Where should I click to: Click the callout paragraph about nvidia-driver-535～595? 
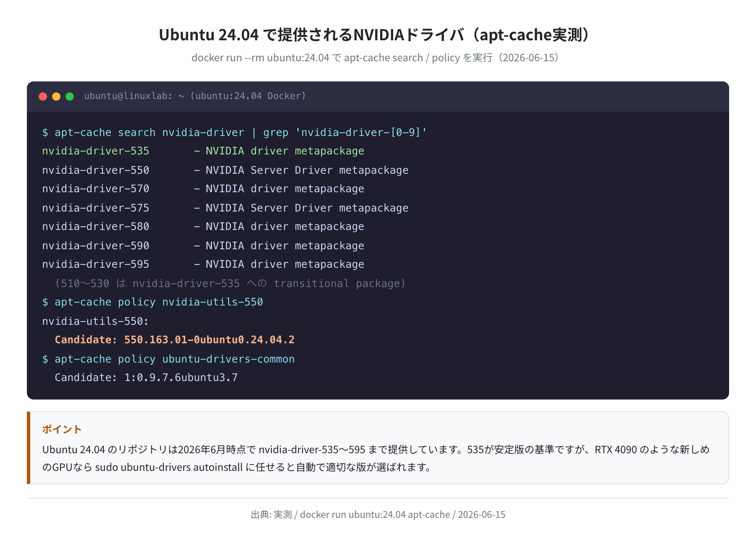click(376, 458)
